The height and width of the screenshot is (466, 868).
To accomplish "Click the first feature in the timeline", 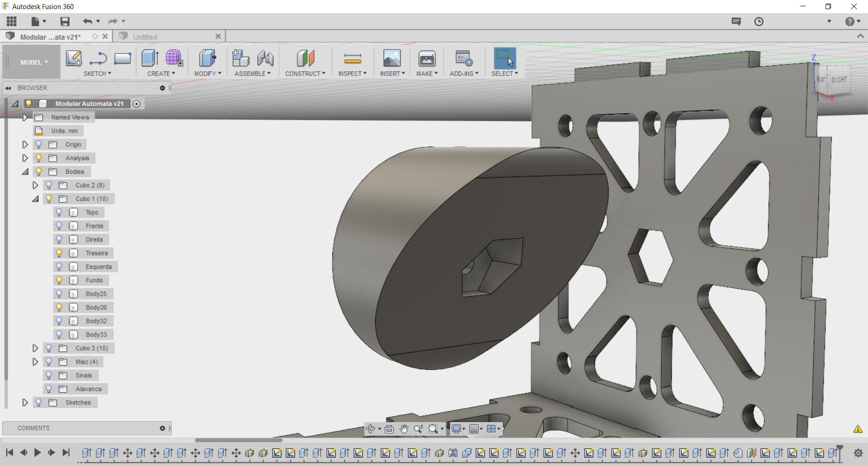I will (87, 452).
